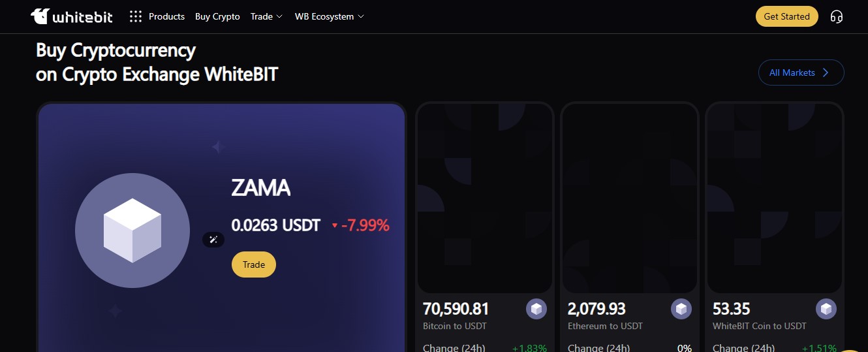The height and width of the screenshot is (352, 868).
Task: Click the ZAMA coin cube icon
Action: coord(132,231)
